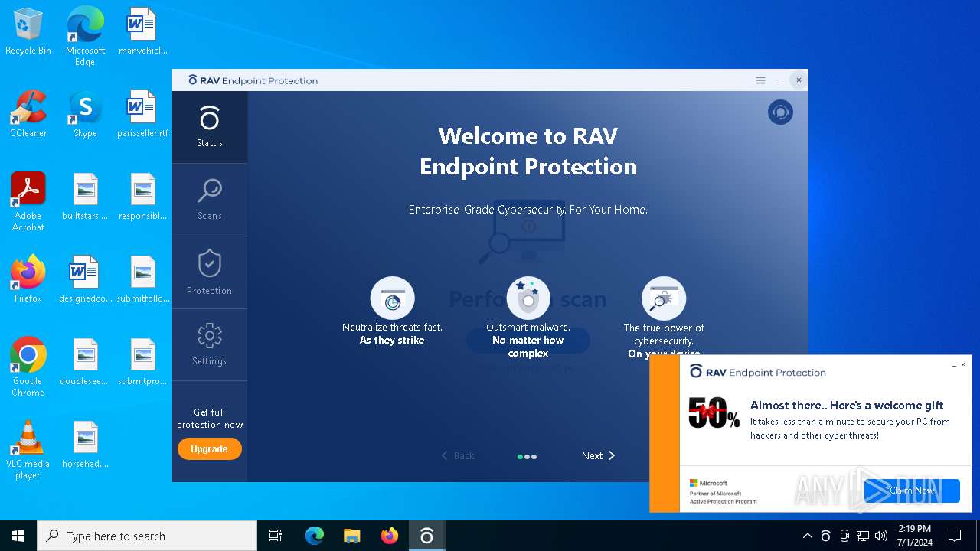Select the builtstars image file

(x=85, y=197)
